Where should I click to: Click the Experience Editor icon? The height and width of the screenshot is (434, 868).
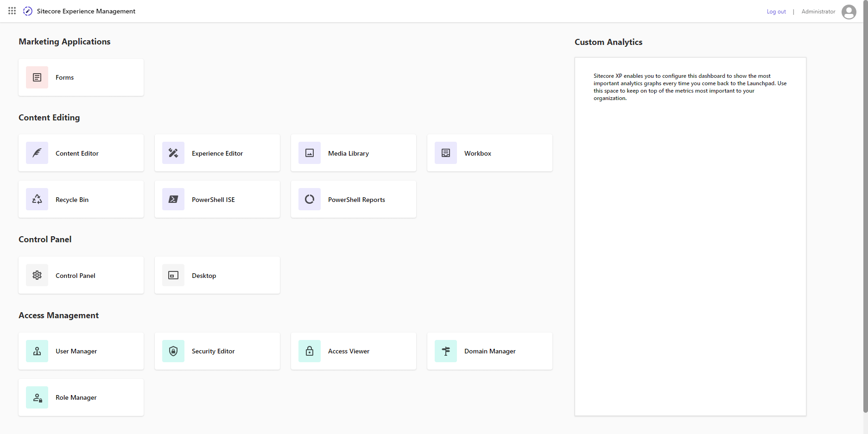pos(173,153)
